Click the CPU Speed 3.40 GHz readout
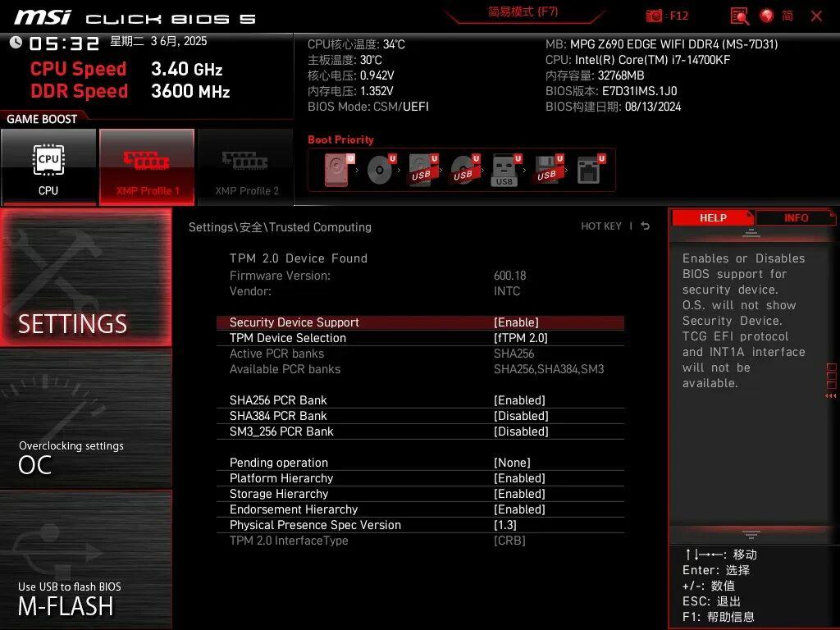The height and width of the screenshot is (630, 840). pyautogui.click(x=126, y=69)
